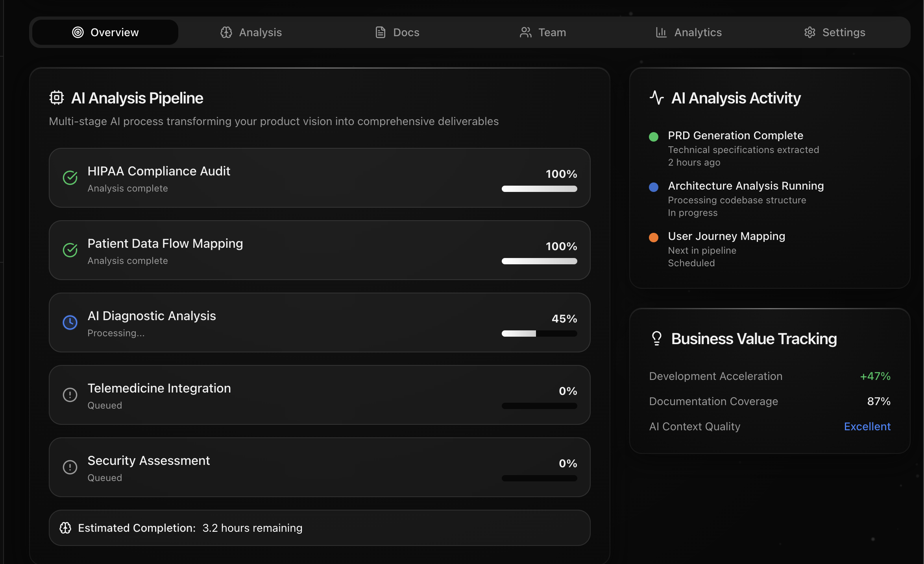The height and width of the screenshot is (564, 924).
Task: Click the alert circle icon on Telemedicine Integration
Action: pos(70,395)
